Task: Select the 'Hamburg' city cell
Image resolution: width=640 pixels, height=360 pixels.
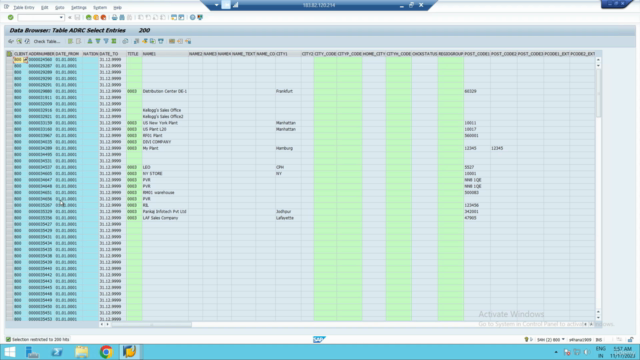Action: click(288, 148)
